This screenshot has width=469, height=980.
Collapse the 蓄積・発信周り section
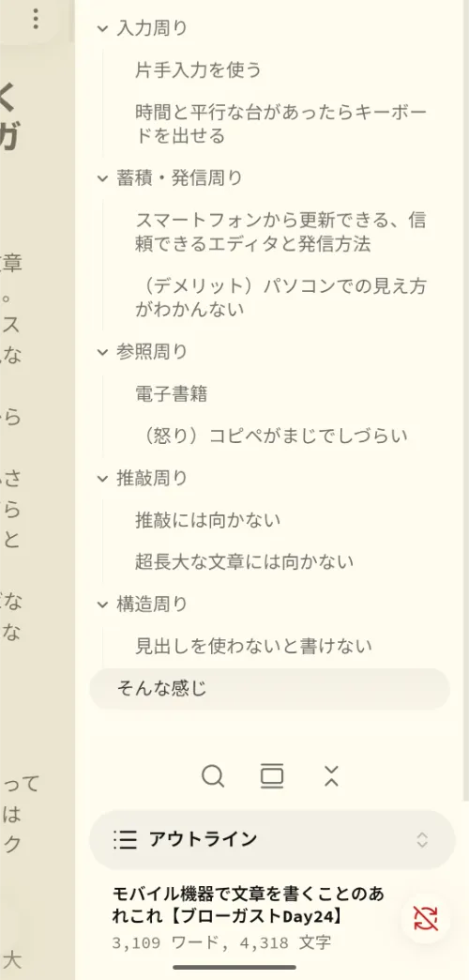pos(102,178)
